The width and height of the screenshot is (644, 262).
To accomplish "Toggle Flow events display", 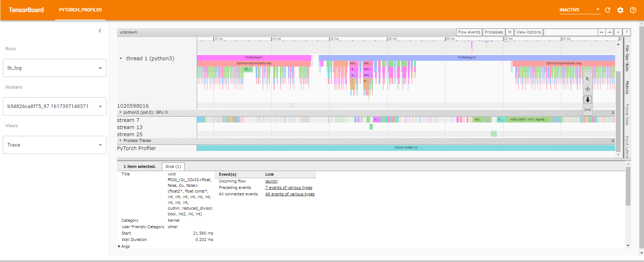I will click(469, 32).
